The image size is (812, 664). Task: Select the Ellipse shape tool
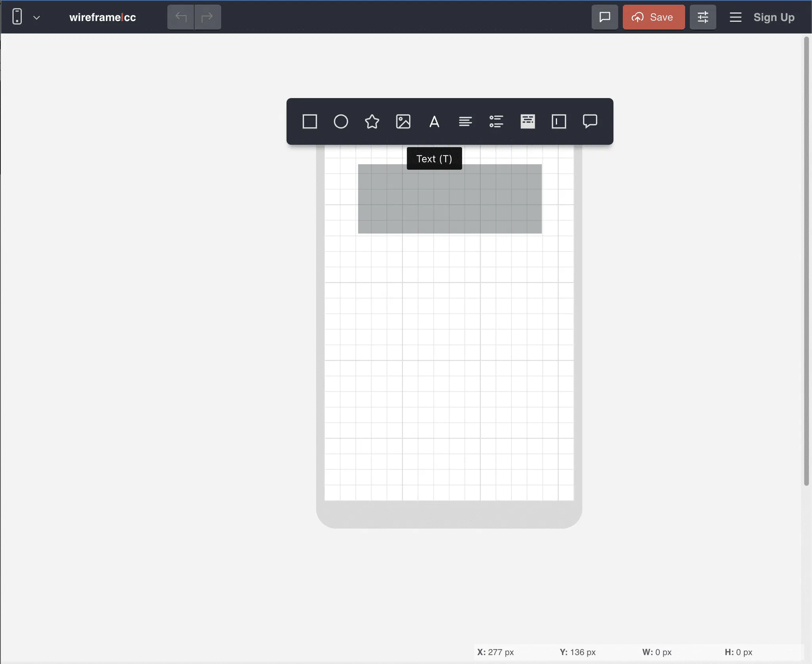341,121
